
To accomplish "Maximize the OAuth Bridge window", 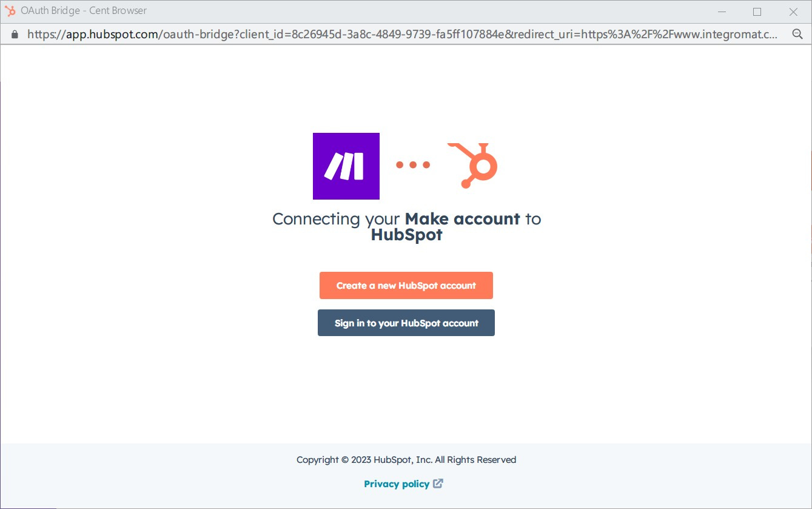I will tap(757, 12).
